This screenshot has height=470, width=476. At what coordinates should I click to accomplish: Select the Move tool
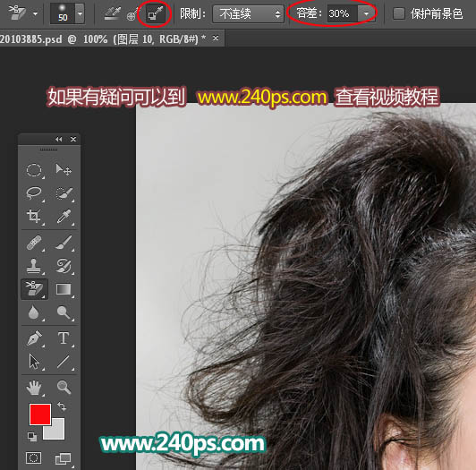coord(64,170)
